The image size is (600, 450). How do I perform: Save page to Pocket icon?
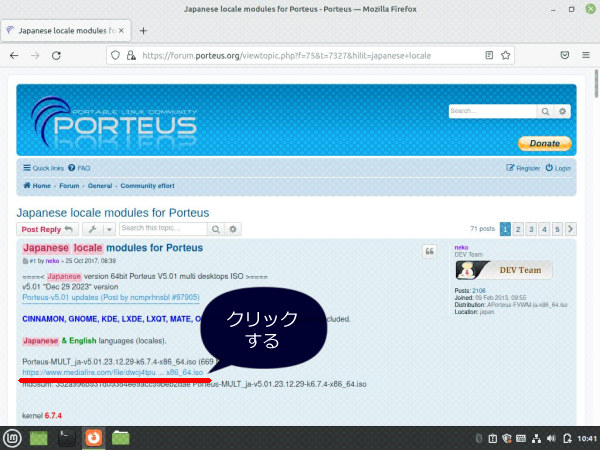point(565,55)
